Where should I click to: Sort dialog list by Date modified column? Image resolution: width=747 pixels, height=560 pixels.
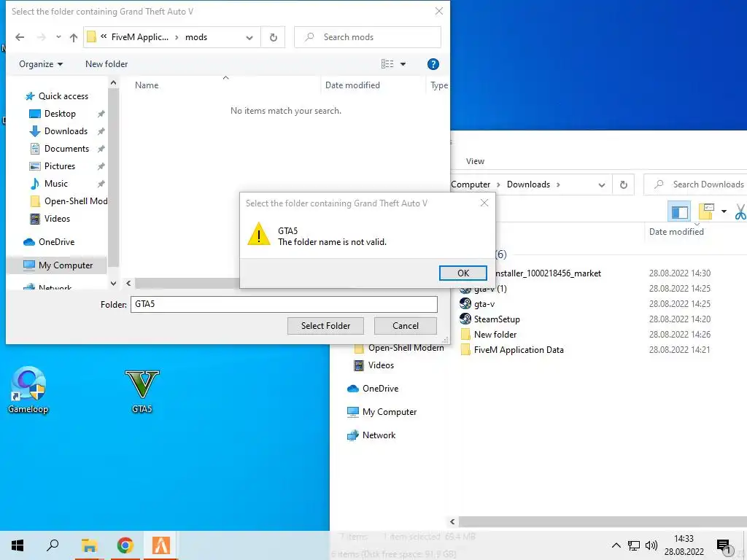coord(352,85)
